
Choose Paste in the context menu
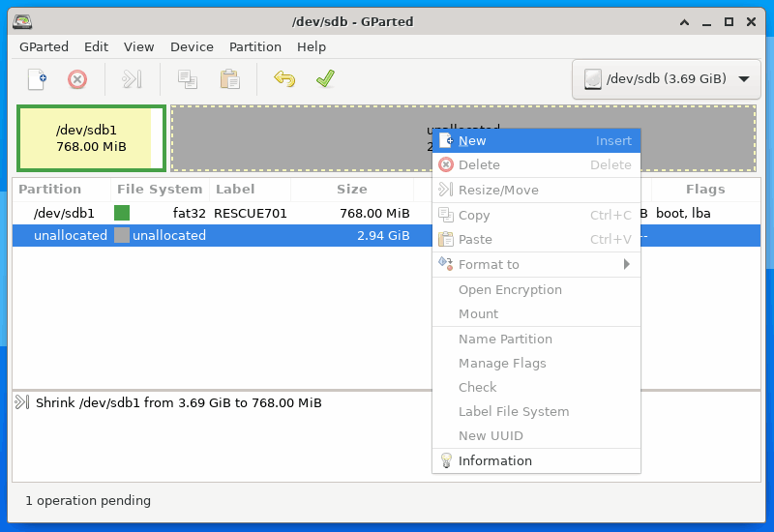point(536,239)
